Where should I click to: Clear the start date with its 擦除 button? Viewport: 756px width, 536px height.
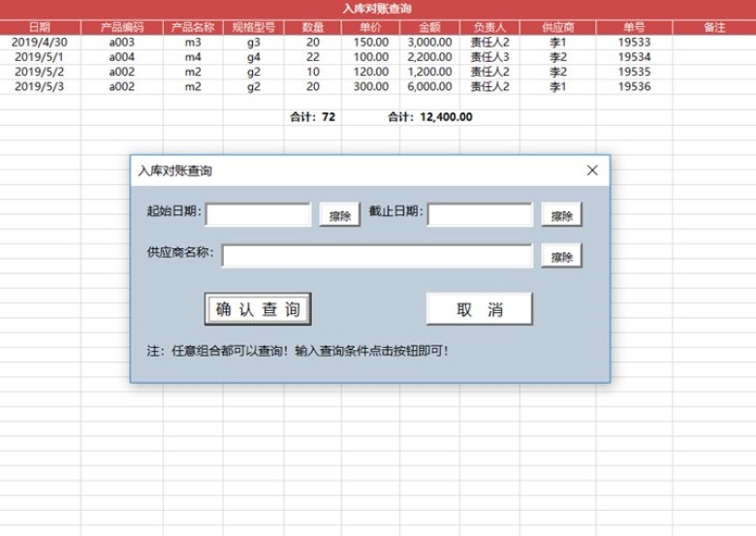[x=339, y=214]
